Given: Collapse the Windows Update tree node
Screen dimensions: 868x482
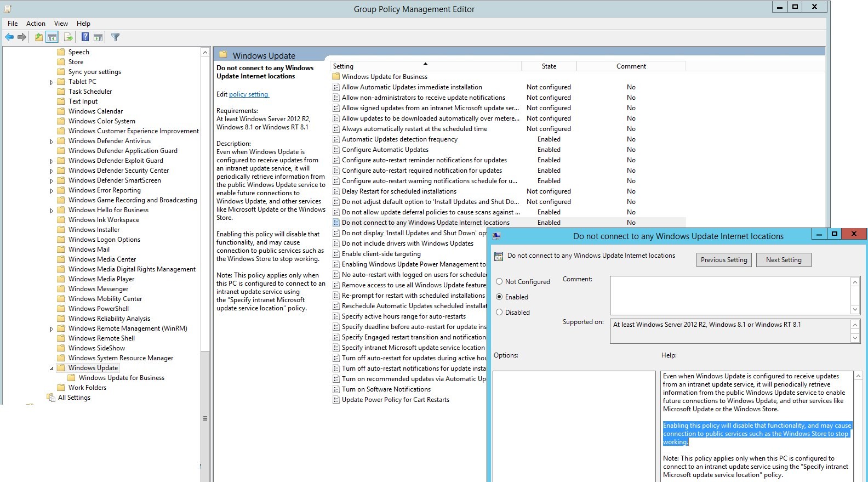Looking at the screenshot, I should click(52, 368).
